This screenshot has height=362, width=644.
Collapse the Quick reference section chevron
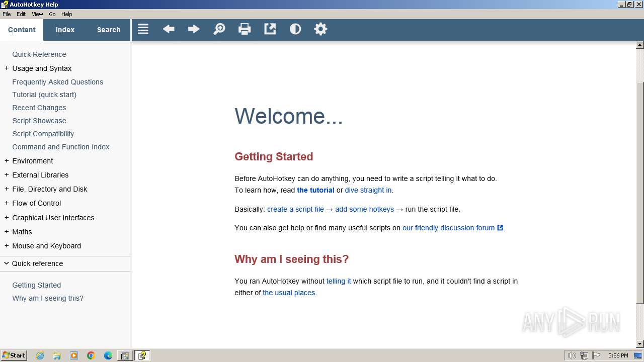[x=7, y=263]
